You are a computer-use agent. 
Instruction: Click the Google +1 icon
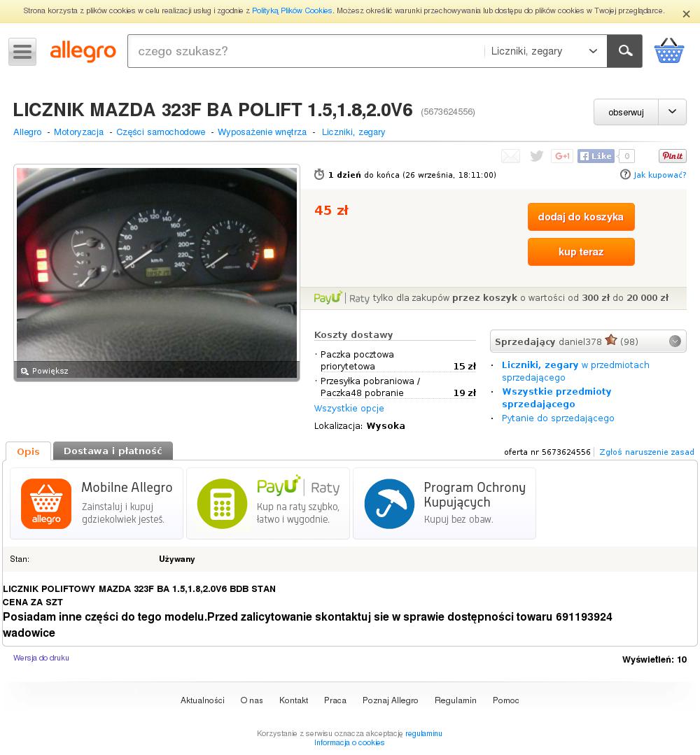(561, 156)
